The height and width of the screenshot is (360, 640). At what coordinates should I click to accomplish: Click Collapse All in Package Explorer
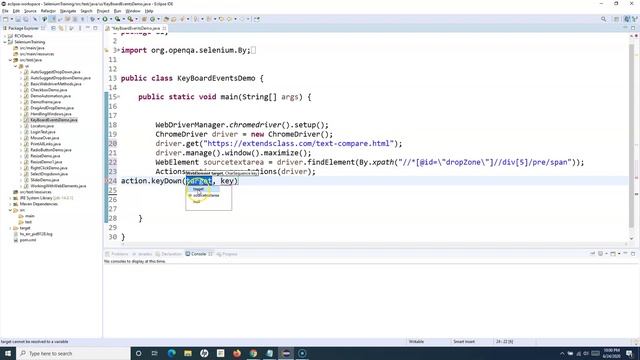[53, 28]
